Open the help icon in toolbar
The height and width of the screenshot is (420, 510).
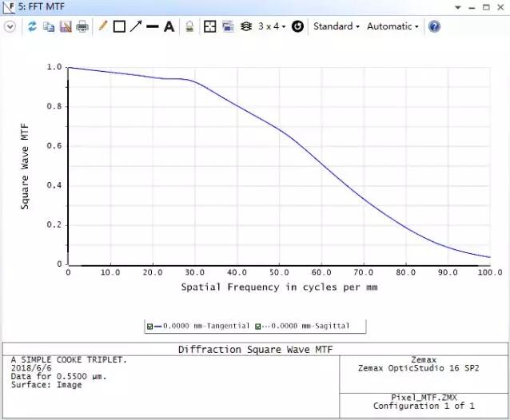tap(435, 26)
